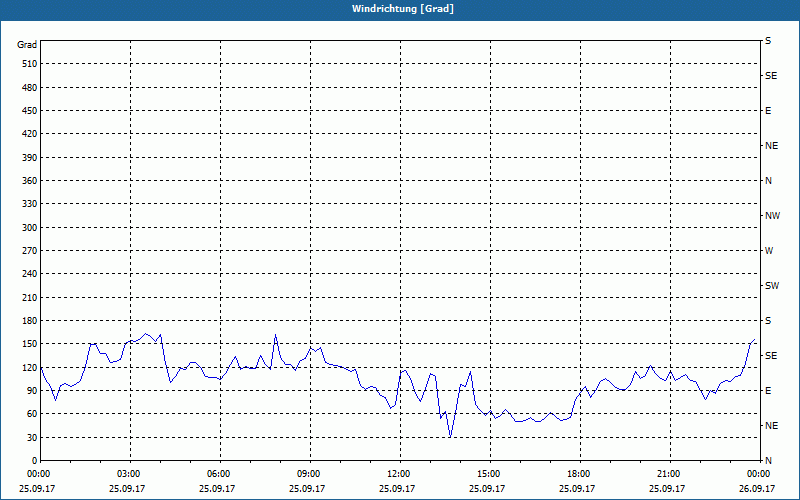
Task: Click the 180 degree axis label
Action: click(x=30, y=320)
